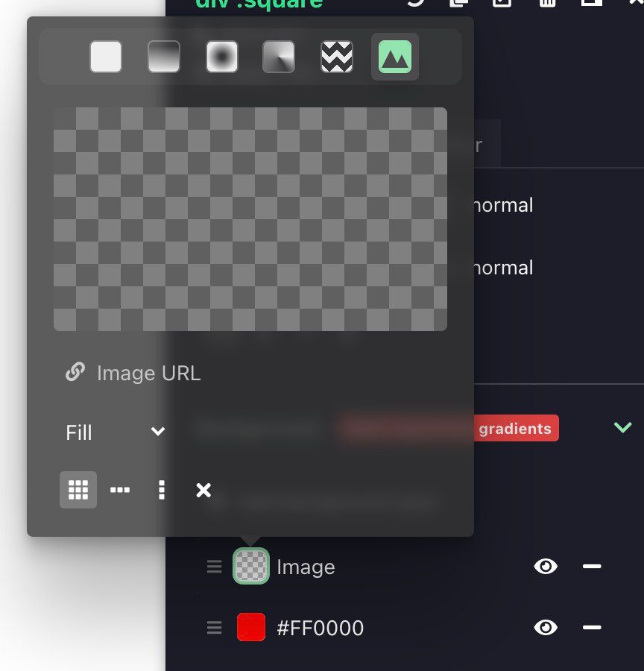Screen dimensions: 644x671
Task: Open the Fill size dropdown
Action: click(116, 432)
